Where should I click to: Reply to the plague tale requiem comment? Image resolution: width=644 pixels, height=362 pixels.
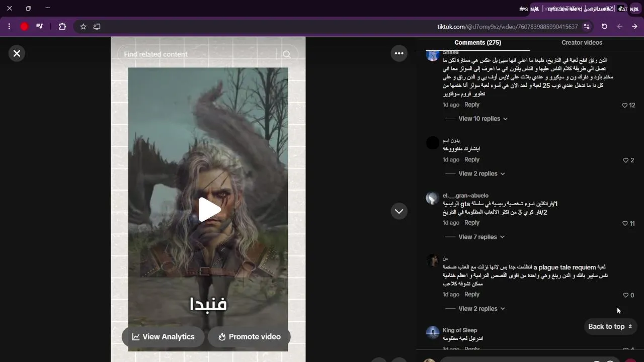tap(472, 295)
